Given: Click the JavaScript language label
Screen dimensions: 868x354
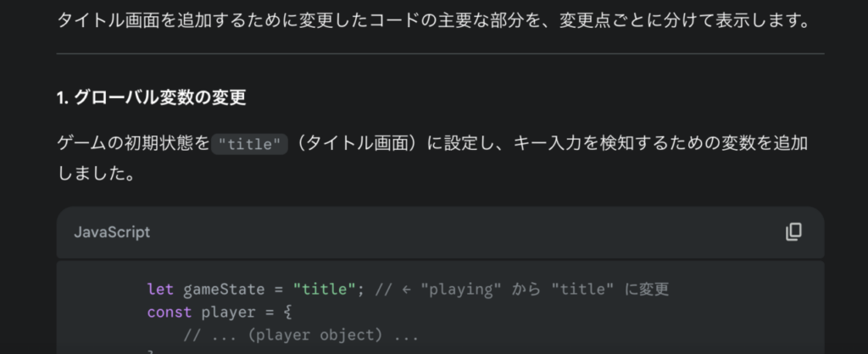Looking at the screenshot, I should click(112, 232).
